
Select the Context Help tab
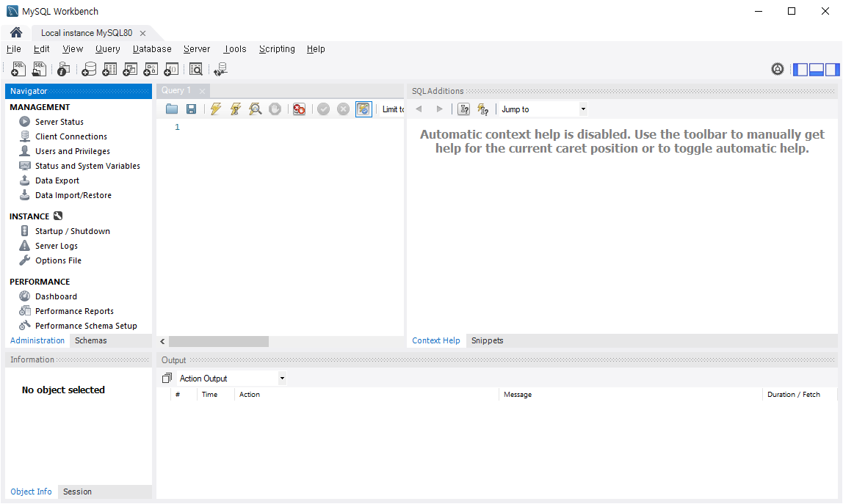pyautogui.click(x=436, y=340)
